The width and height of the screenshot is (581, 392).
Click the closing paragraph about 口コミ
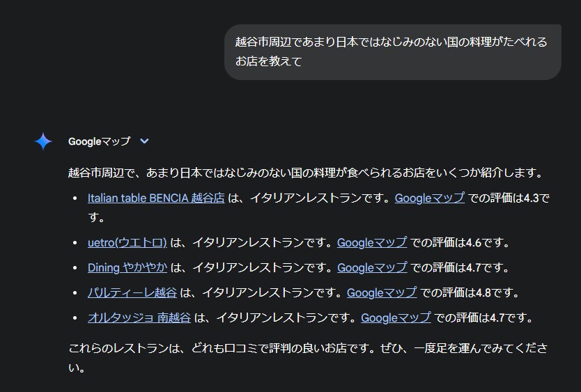click(307, 358)
